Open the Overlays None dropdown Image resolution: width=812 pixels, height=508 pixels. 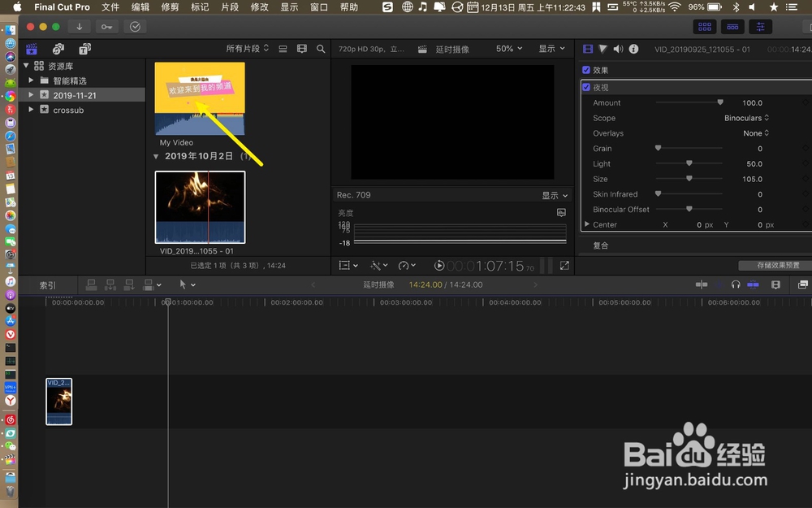coord(756,133)
